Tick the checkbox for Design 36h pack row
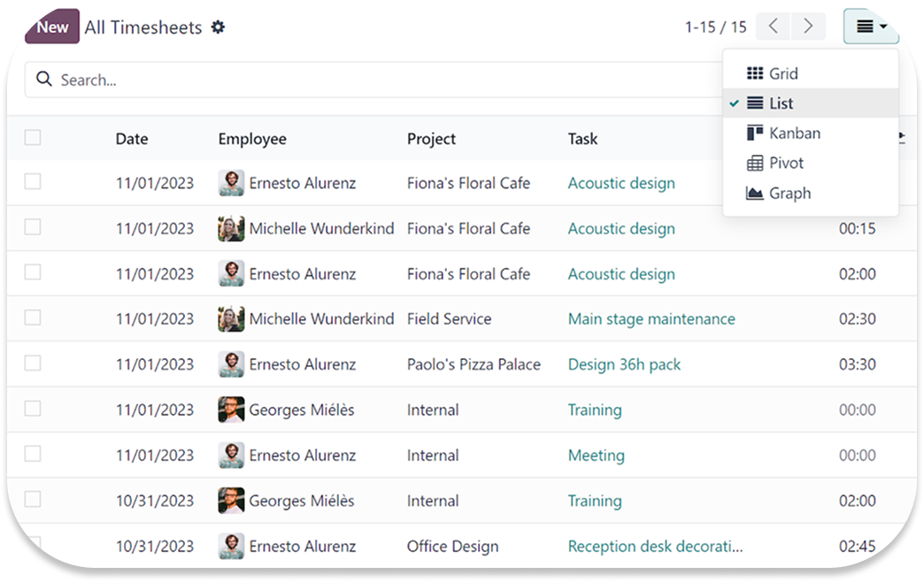 pos(33,364)
